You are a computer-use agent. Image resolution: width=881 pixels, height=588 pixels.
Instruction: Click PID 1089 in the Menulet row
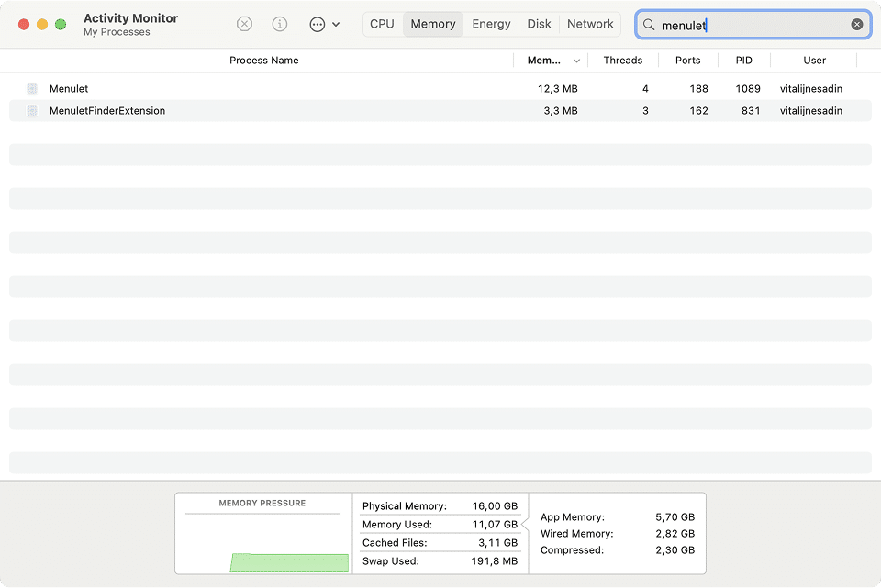(x=748, y=89)
